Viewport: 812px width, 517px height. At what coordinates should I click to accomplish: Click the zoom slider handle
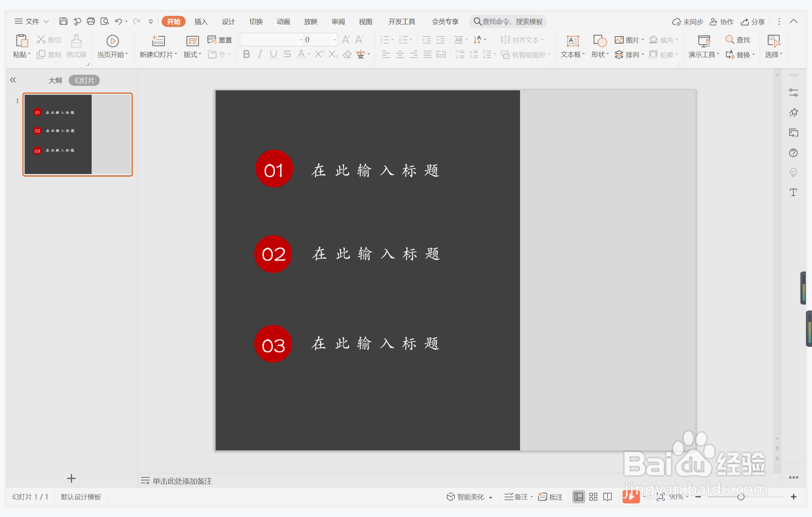tap(741, 497)
